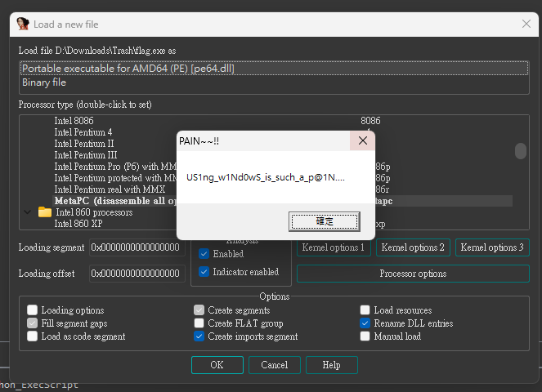Viewport: 542px width, 392px height.
Task: Collapse the Intel 860 processors tree group
Action: pos(28,212)
